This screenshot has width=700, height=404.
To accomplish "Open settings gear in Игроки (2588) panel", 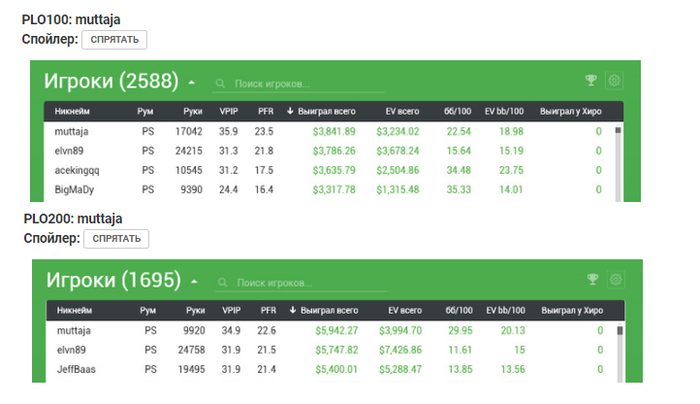I will click(x=615, y=81).
